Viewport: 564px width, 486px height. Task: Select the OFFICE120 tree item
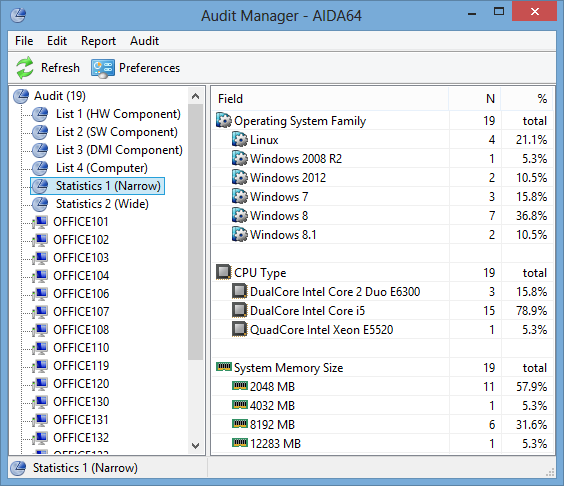[81, 384]
